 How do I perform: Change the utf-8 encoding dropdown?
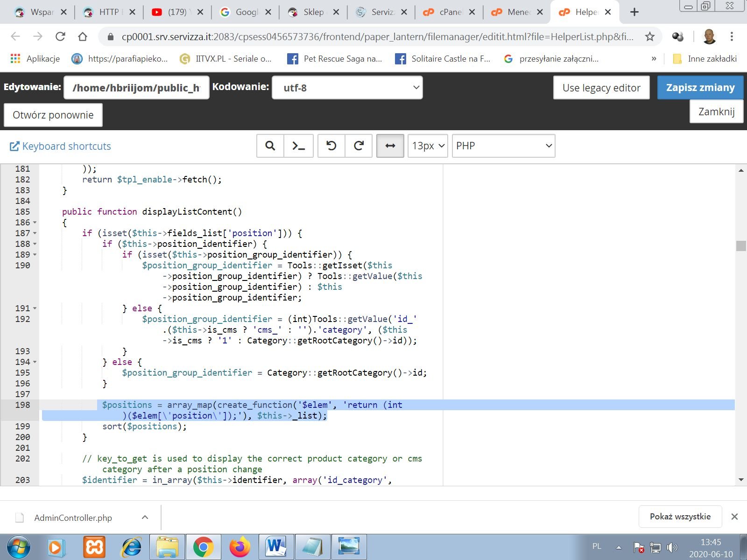(347, 88)
